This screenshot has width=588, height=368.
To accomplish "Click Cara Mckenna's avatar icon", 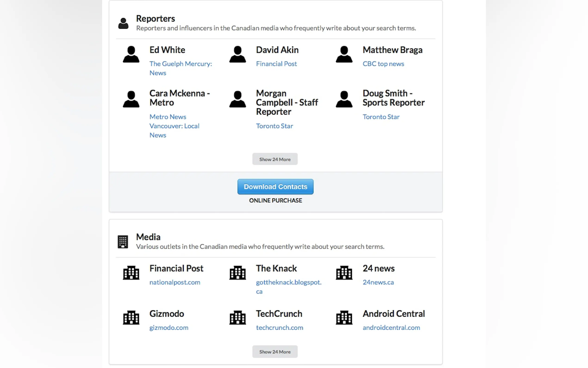I will pos(131,99).
